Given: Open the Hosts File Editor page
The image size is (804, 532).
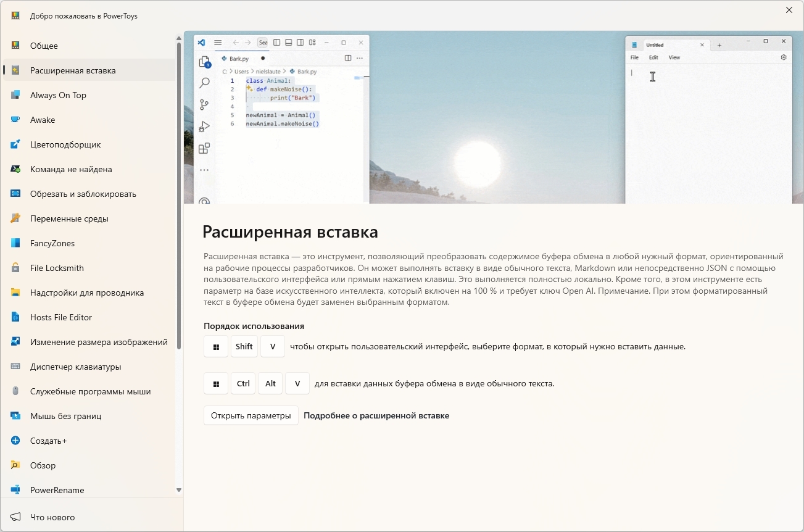Looking at the screenshot, I should pyautogui.click(x=89, y=317).
